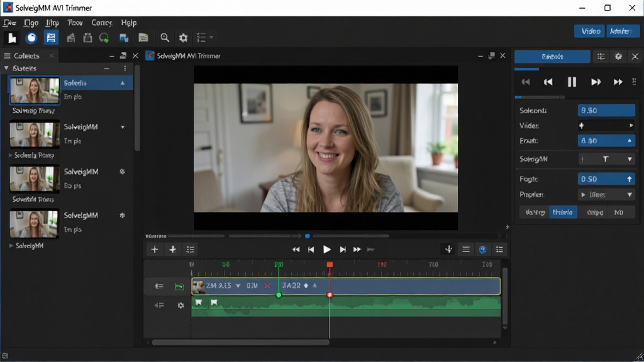The image size is (644, 362).
Task: Expand the second SolveigMM item down arrow
Action: pos(123,127)
